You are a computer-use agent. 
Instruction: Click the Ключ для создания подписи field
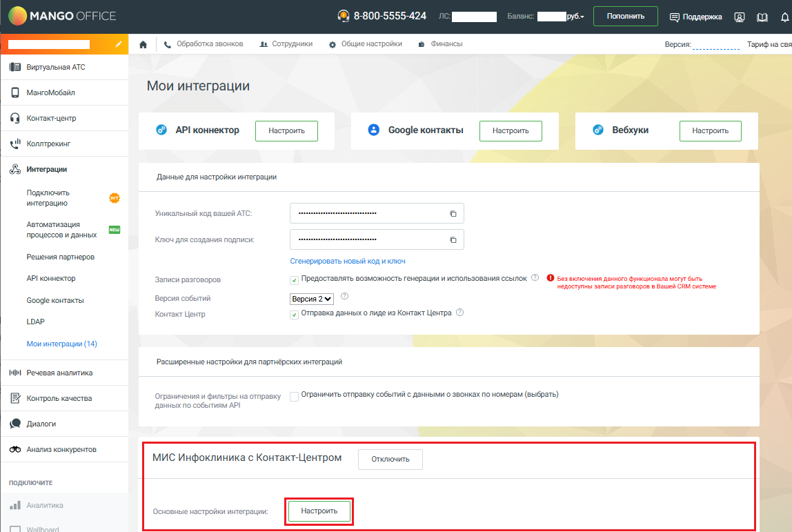[377, 240]
